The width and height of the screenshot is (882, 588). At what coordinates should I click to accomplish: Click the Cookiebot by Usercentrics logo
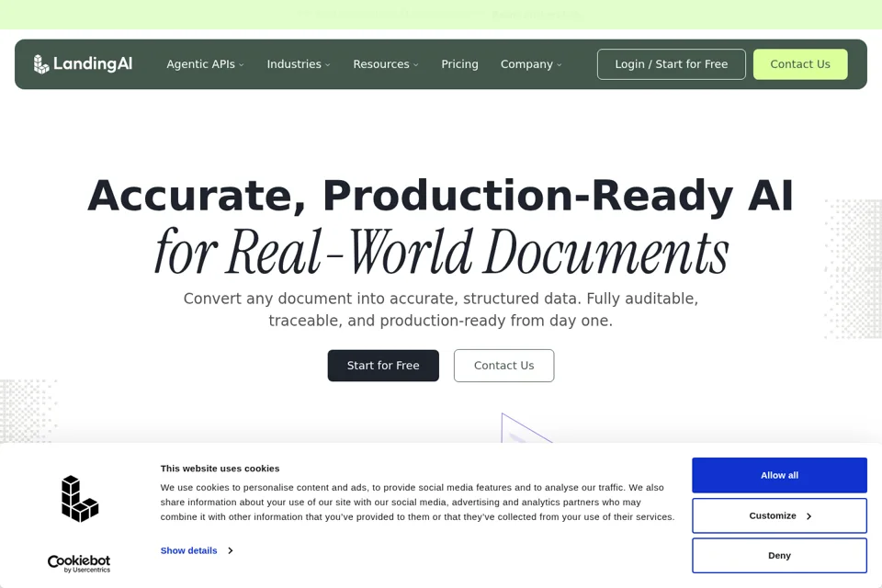coord(79,564)
